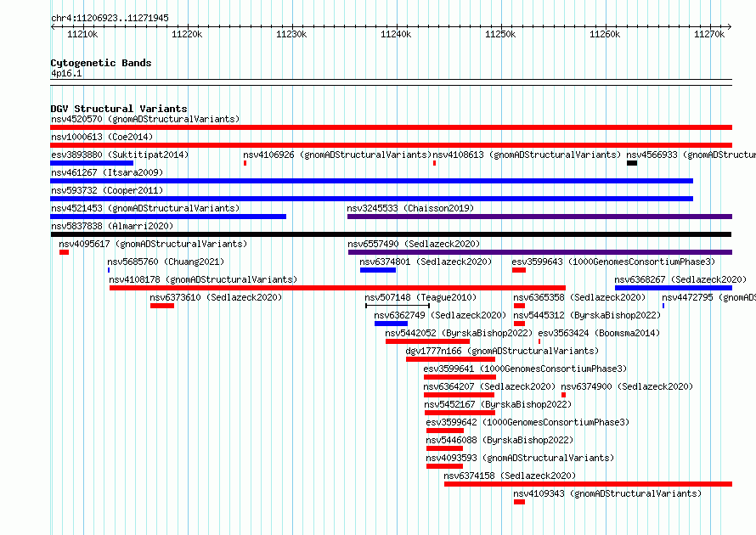Click the small black bar under nsv4566933
Screen dimensions: 756x535
coord(632,163)
